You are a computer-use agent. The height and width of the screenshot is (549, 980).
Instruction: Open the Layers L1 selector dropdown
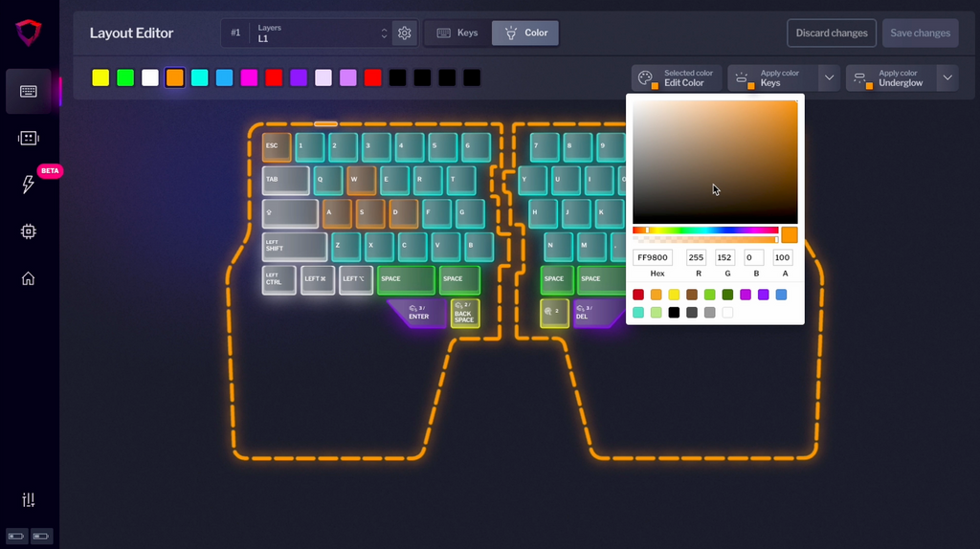tap(321, 33)
